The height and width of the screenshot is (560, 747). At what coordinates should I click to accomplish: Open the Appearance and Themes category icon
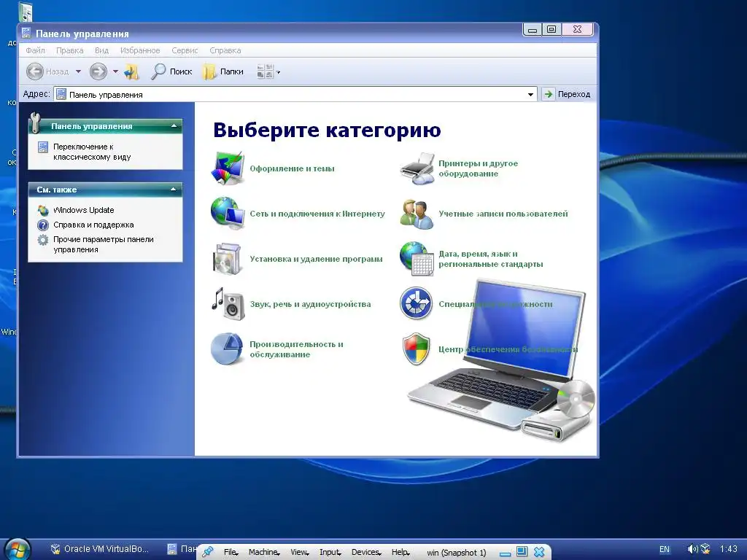click(x=228, y=168)
